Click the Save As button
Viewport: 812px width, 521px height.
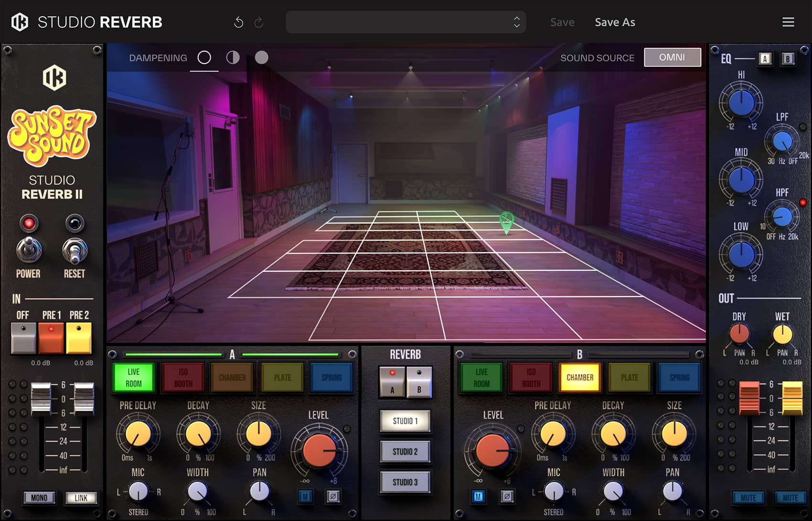pos(615,22)
